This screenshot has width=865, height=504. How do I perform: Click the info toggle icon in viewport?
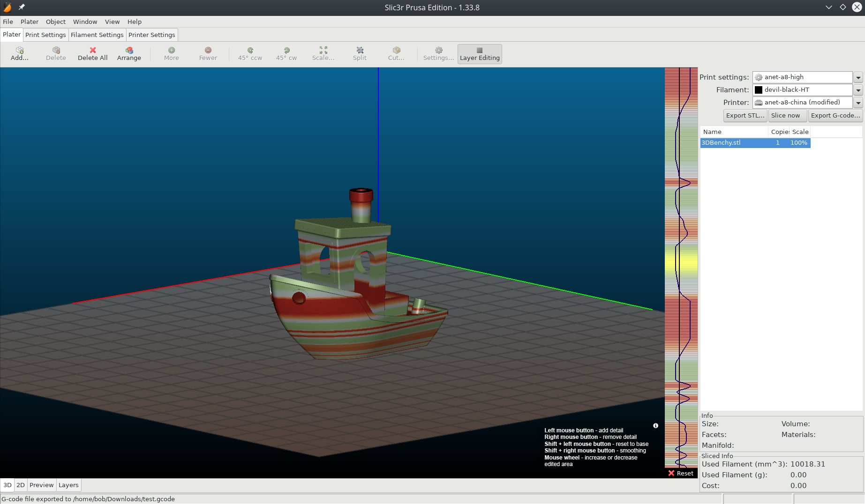(655, 426)
